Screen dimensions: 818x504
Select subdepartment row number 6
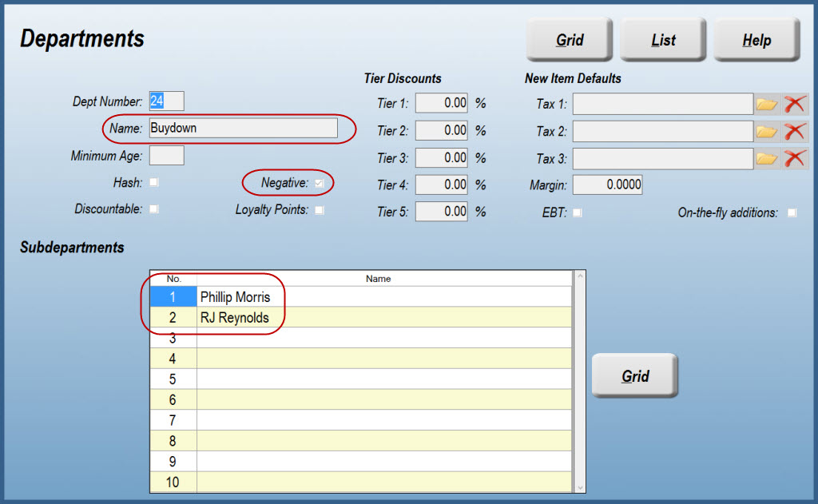173,399
